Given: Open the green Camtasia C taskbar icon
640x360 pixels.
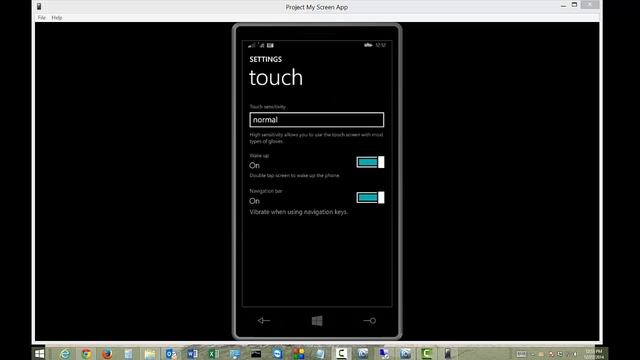Looking at the screenshot, I should click(427, 353).
